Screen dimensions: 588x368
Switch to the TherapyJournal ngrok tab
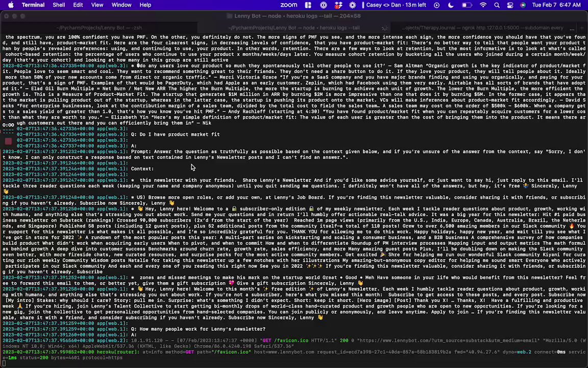482,28
